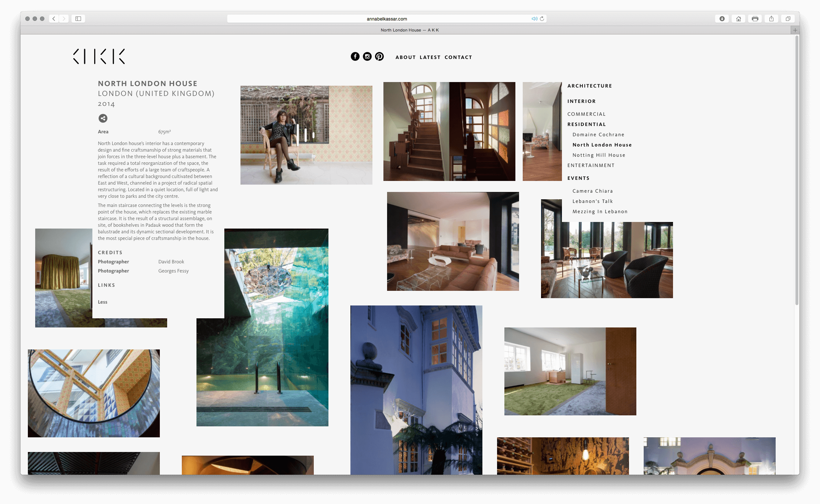Open the LATEST page
Image resolution: width=820 pixels, height=504 pixels.
point(430,57)
